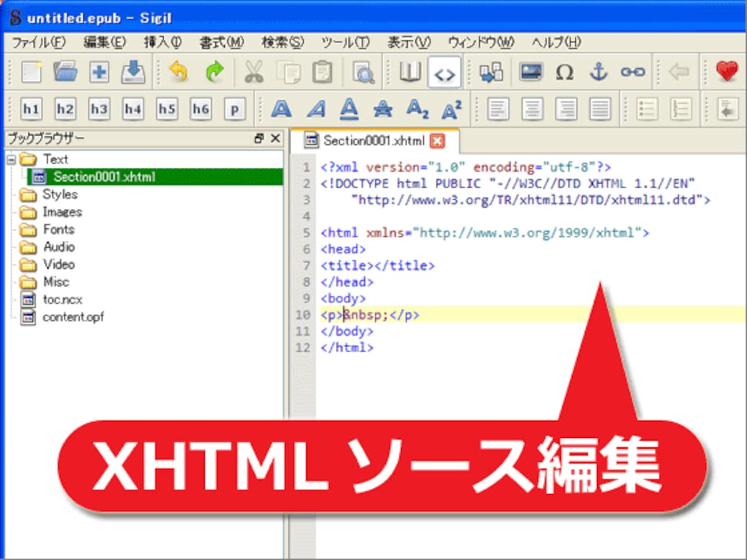Click the New file toolbar icon
The image size is (747, 560).
(31, 72)
